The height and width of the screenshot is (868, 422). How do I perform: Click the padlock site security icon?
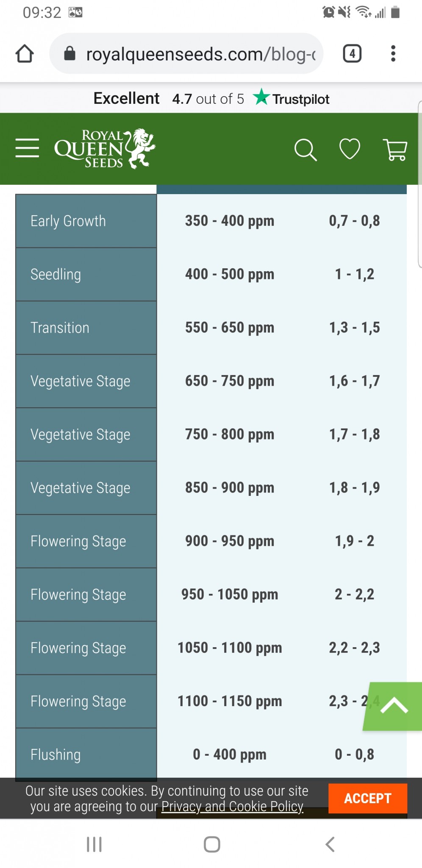click(69, 54)
